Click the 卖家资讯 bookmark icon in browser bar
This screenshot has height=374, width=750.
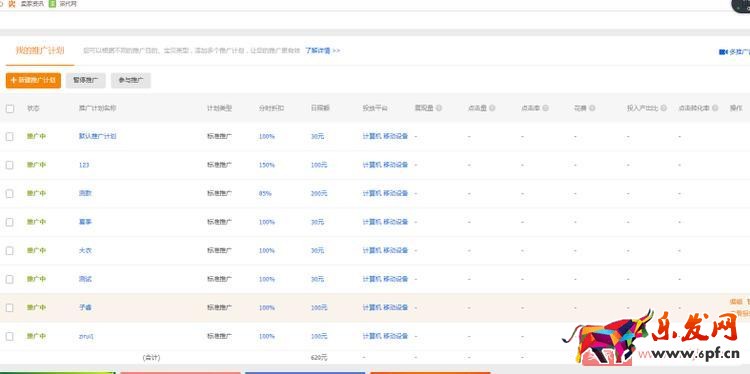[x=12, y=4]
